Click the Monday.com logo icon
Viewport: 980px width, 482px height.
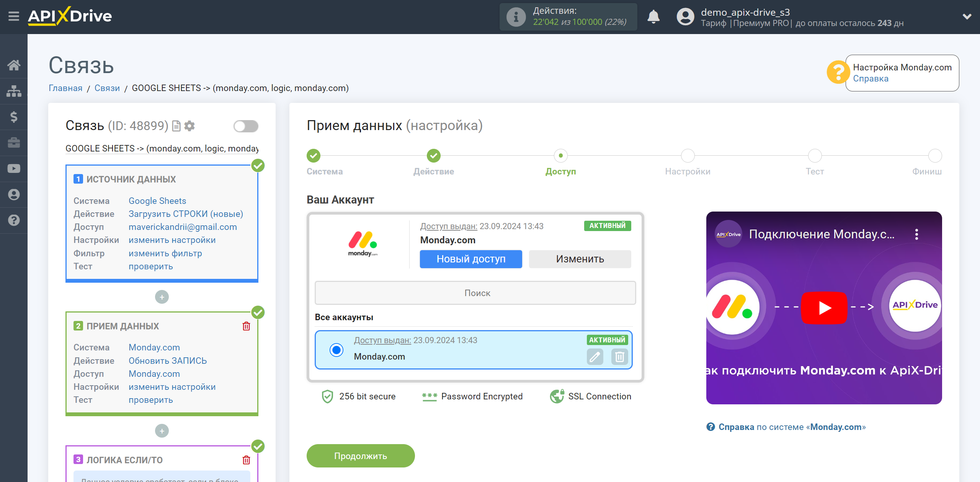(x=363, y=244)
